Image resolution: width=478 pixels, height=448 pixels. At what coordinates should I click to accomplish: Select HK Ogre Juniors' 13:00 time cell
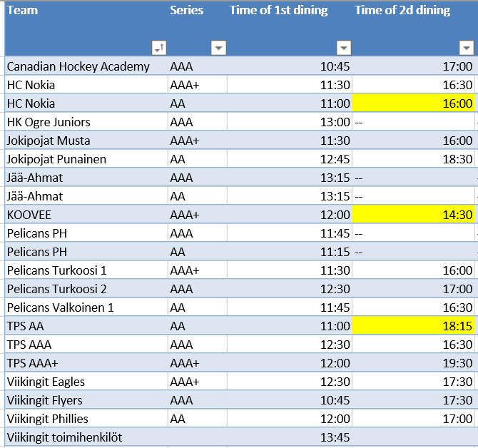[x=290, y=122]
